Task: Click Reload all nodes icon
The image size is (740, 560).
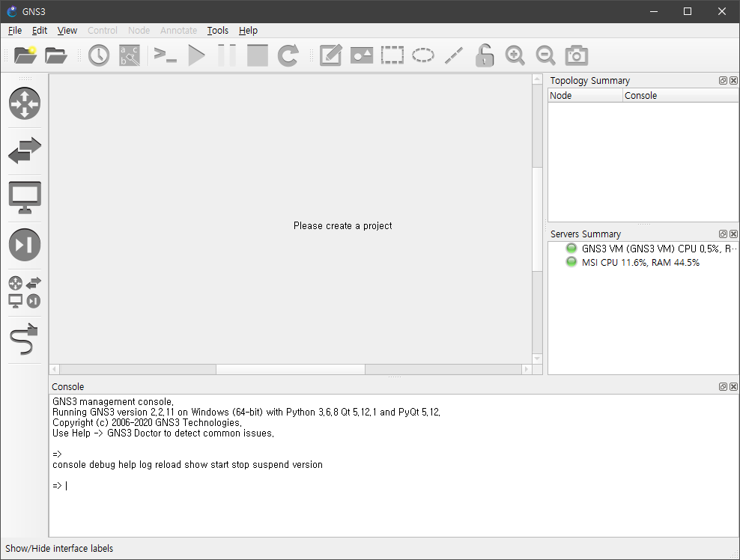Action: 288,55
